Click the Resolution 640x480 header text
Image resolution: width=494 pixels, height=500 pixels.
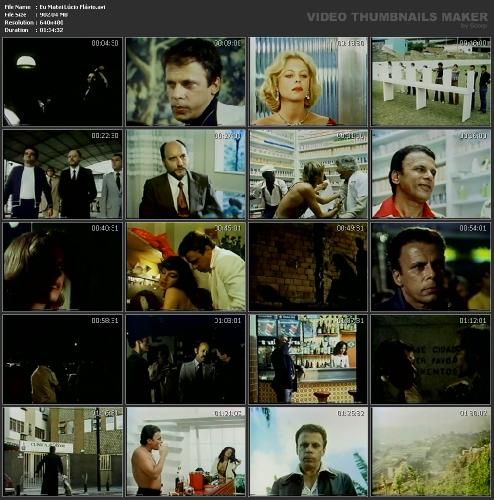[x=34, y=22]
